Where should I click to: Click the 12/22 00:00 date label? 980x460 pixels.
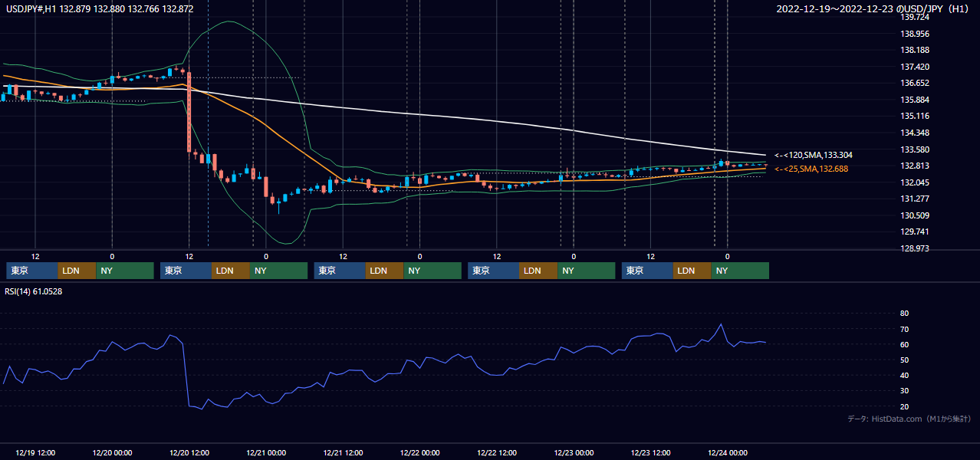420,452
